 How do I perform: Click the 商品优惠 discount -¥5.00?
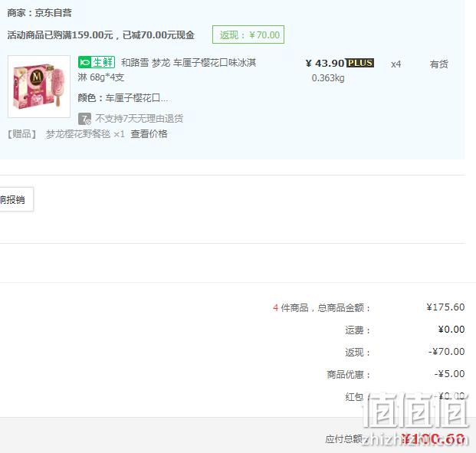tap(449, 374)
